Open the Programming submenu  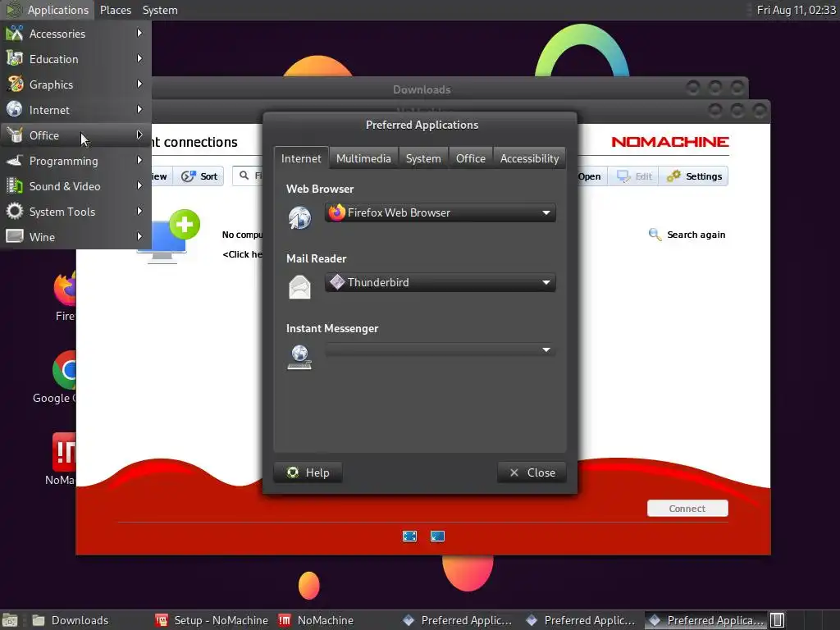coord(75,161)
